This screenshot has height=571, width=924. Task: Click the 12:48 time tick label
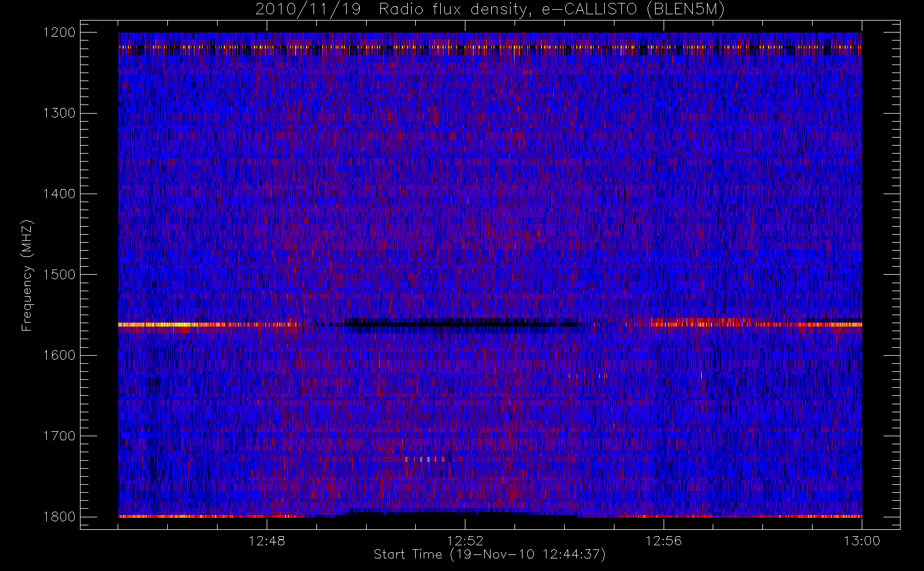click(x=267, y=541)
